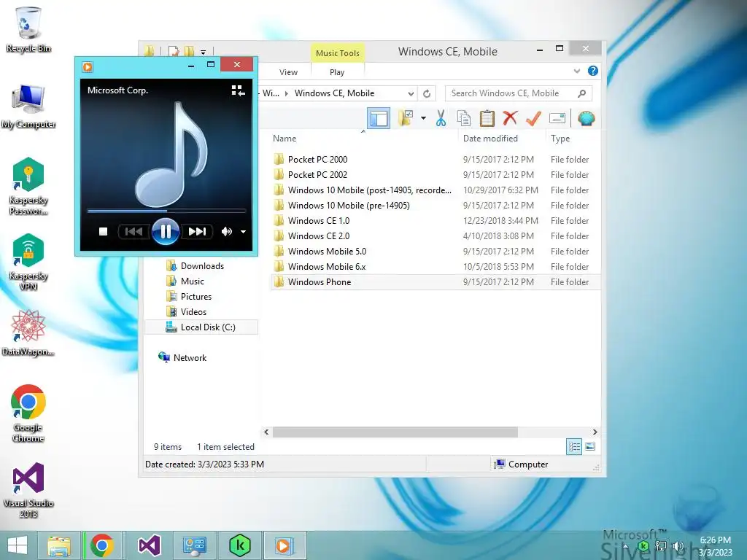Pause playback in Windows Media Player
The width and height of the screenshot is (747, 560).
166,231
